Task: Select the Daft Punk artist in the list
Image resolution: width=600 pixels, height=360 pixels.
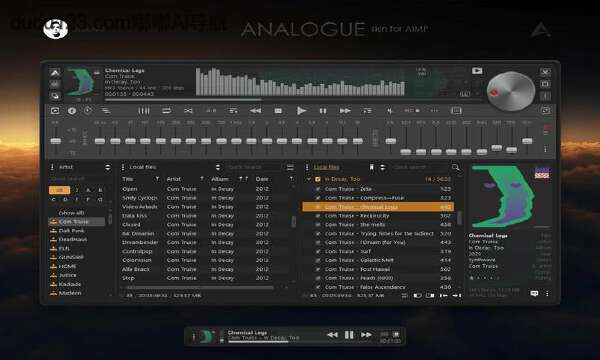Action: [x=71, y=231]
